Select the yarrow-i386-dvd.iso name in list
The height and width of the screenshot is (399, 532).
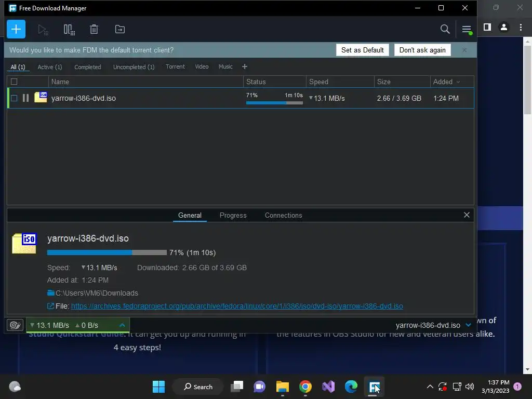pyautogui.click(x=84, y=98)
